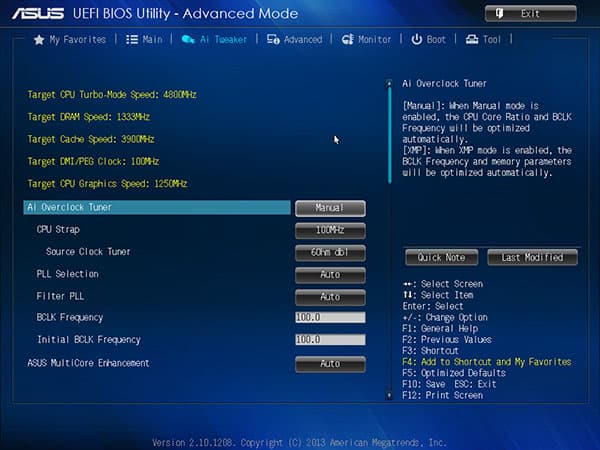Click the list icon beside Main
600x450 pixels.
click(x=132, y=39)
